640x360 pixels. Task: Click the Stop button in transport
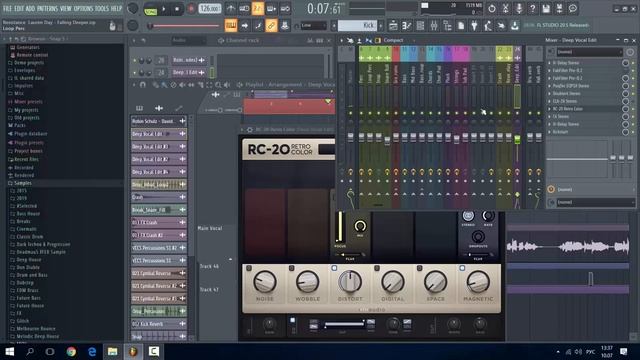coord(177,9)
